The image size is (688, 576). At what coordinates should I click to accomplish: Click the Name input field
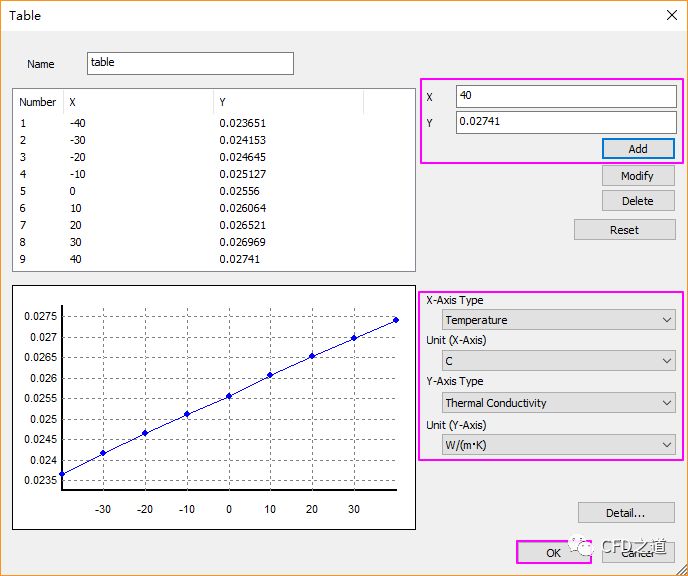point(190,63)
